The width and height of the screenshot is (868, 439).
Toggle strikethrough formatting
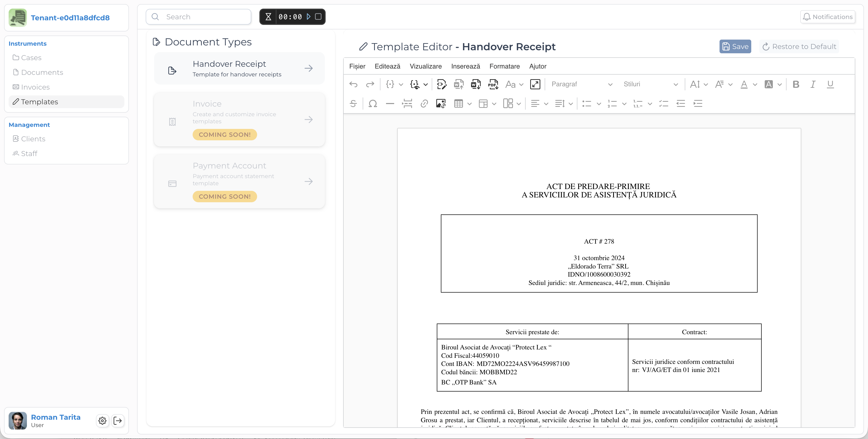tap(353, 104)
